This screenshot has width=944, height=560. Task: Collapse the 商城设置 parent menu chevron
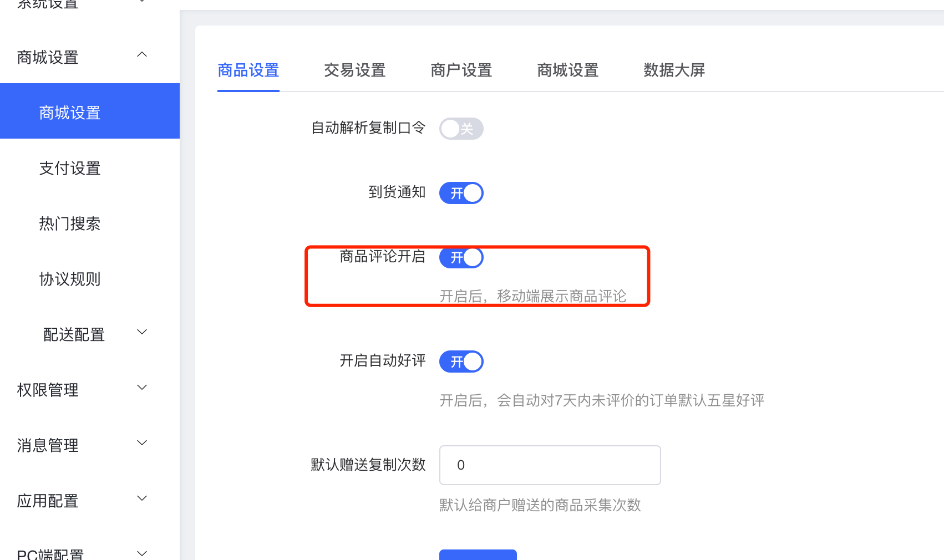tap(142, 54)
